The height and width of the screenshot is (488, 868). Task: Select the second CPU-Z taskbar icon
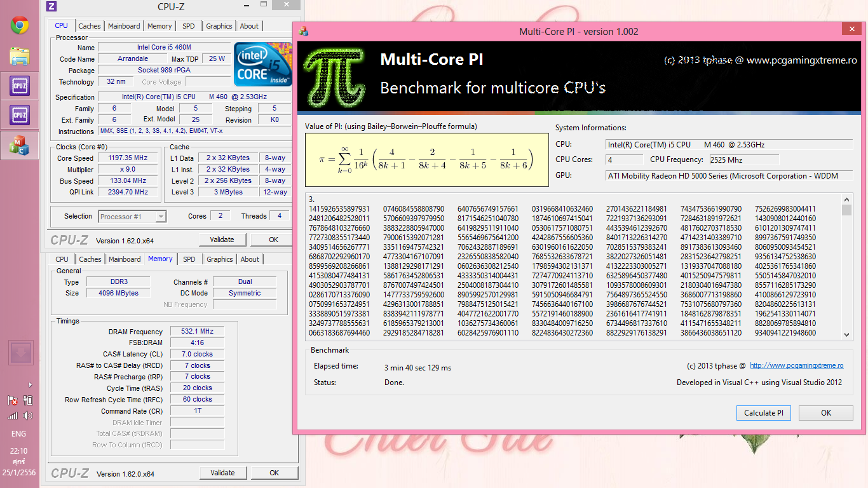20,116
